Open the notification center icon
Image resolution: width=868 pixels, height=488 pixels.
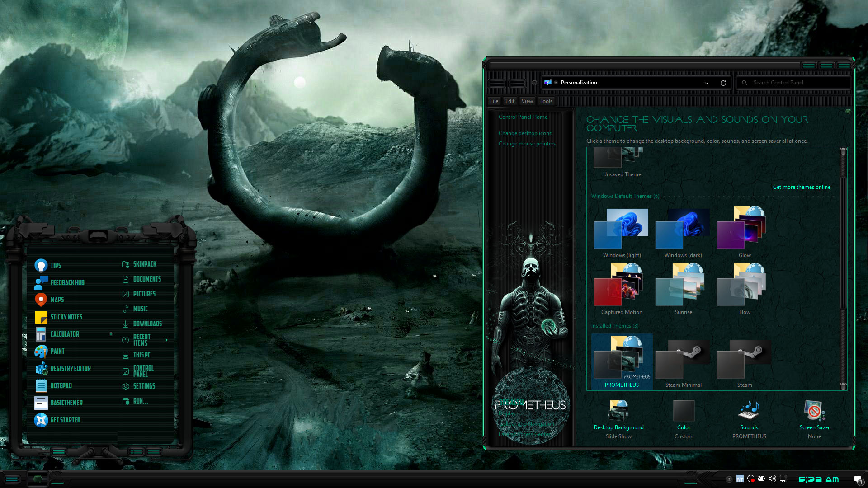point(858,479)
